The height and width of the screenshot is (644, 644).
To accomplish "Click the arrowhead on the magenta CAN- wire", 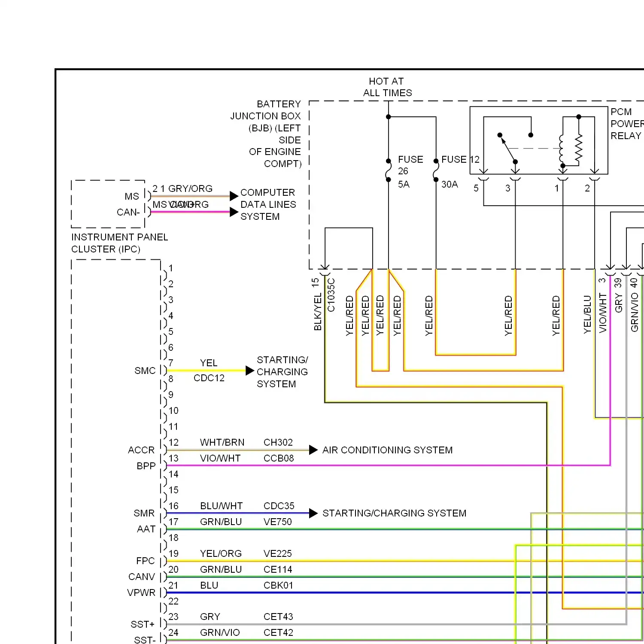I will click(234, 212).
